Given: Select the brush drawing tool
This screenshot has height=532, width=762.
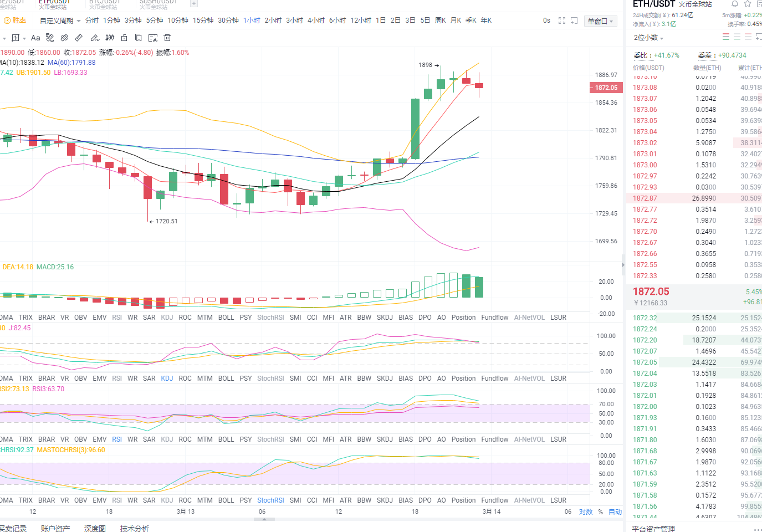Looking at the screenshot, I should (94, 37).
